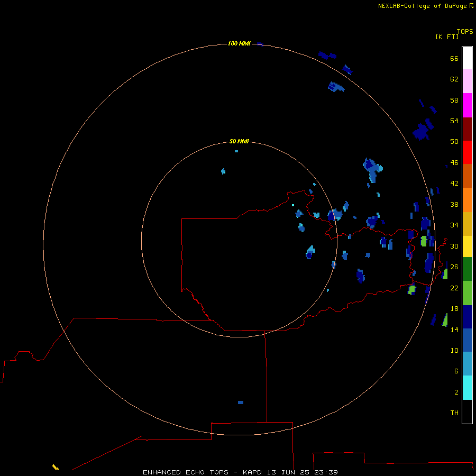
Task: Click the "58" scale label
Action: pos(454,100)
